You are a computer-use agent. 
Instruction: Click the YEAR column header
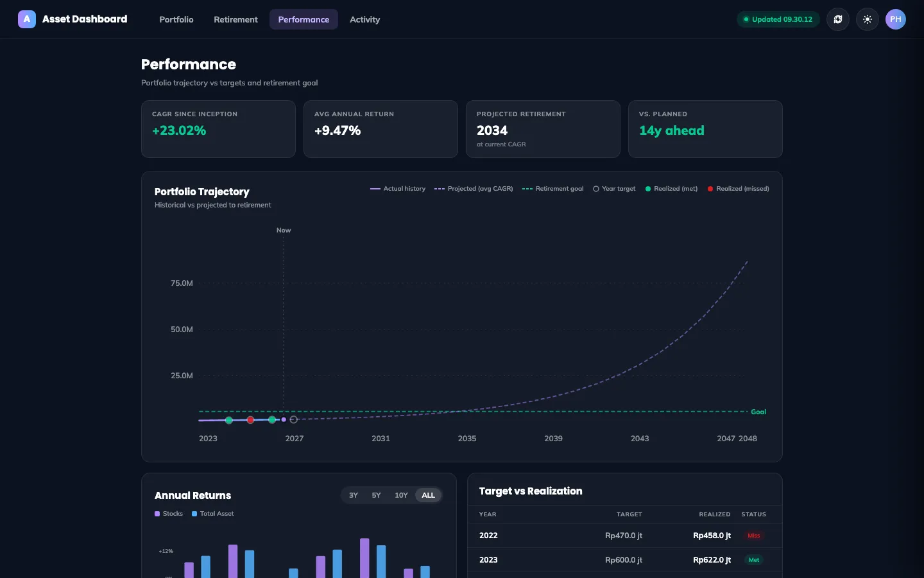click(x=488, y=514)
